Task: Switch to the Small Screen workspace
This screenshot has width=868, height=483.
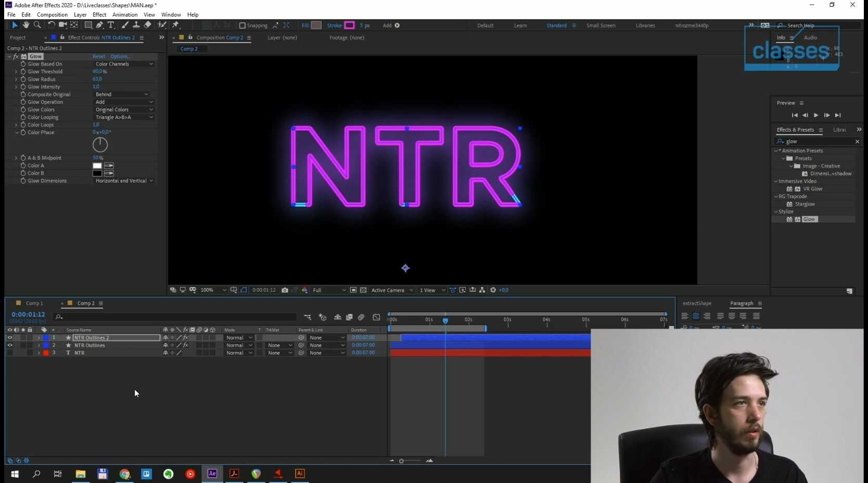Action: click(601, 25)
